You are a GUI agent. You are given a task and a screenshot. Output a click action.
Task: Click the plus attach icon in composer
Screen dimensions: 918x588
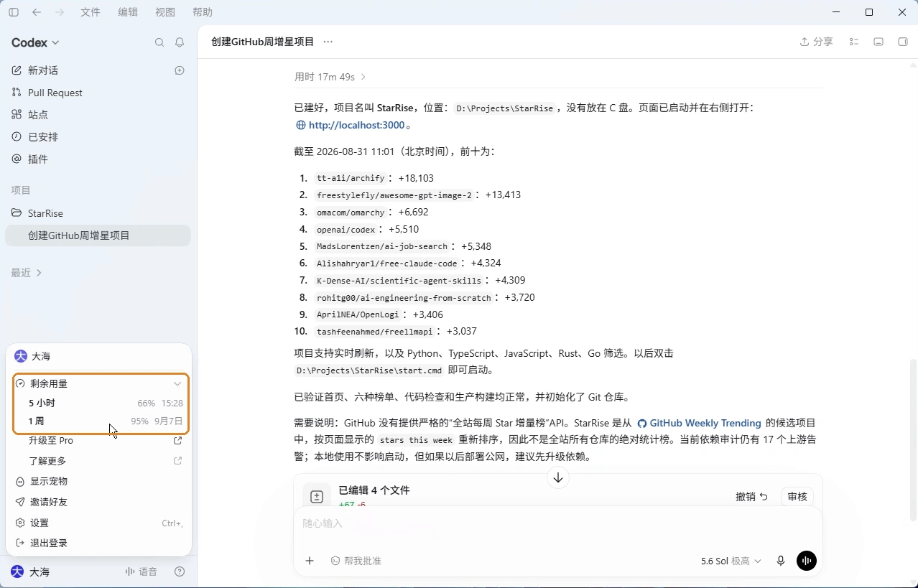click(310, 561)
